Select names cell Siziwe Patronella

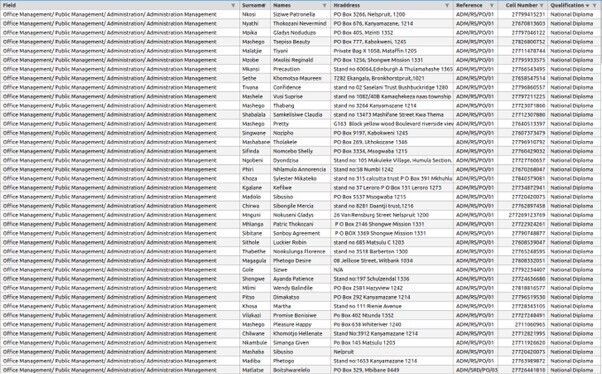(x=301, y=14)
